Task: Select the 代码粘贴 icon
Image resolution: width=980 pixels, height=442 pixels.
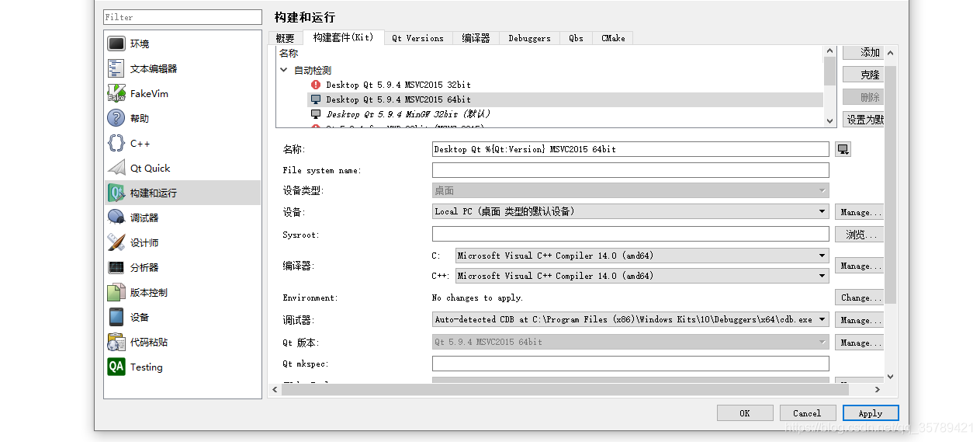Action: point(116,342)
